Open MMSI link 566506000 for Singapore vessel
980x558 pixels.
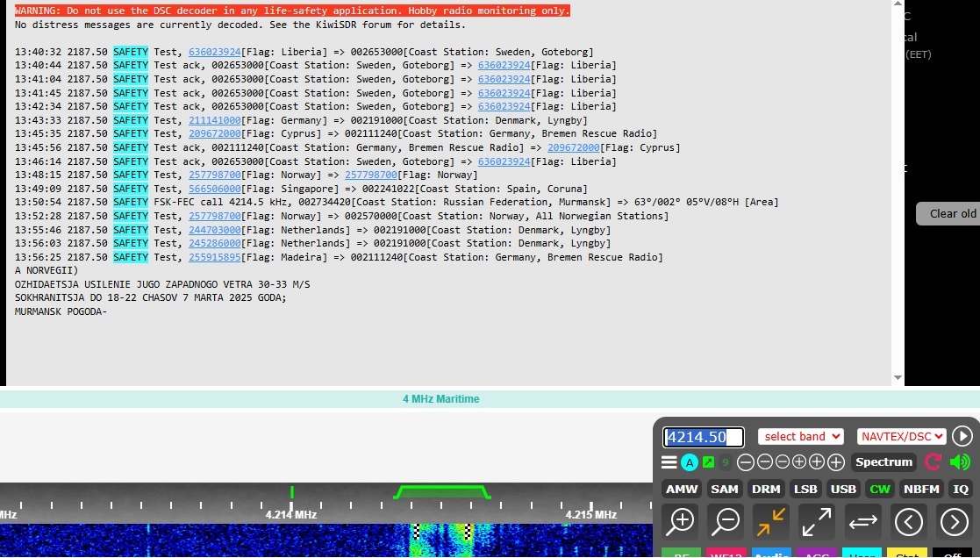click(x=214, y=189)
